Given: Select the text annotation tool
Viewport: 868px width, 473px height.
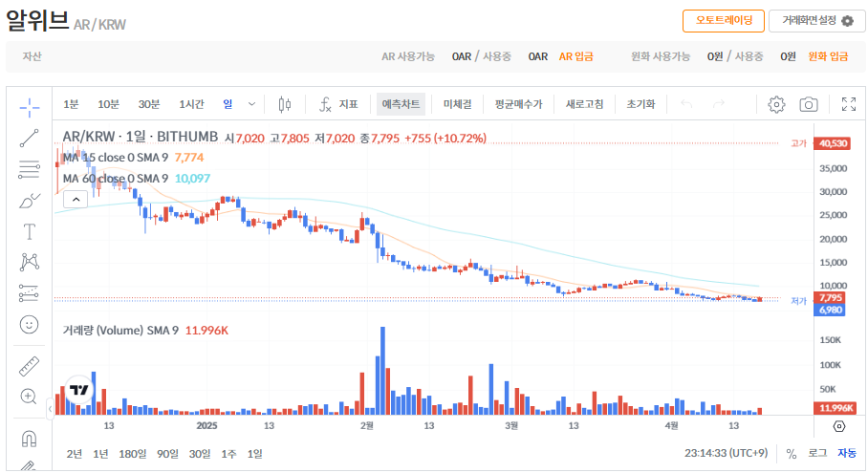Looking at the screenshot, I should [x=30, y=231].
